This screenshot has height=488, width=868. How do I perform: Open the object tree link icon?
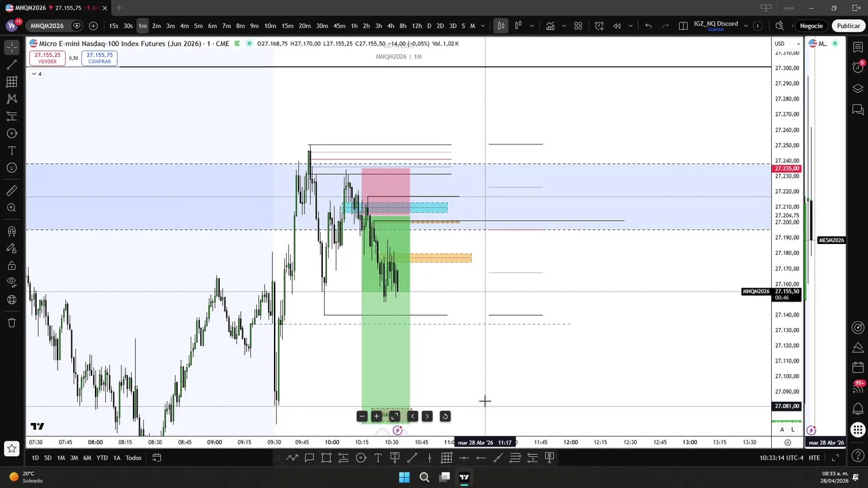click(12, 300)
